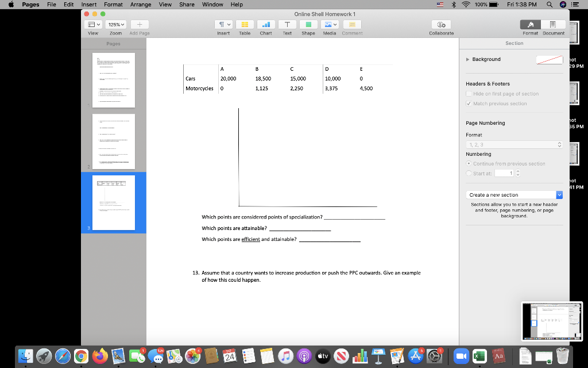Open the page number Format dropdown
This screenshot has width=588, height=368.
coord(514,144)
